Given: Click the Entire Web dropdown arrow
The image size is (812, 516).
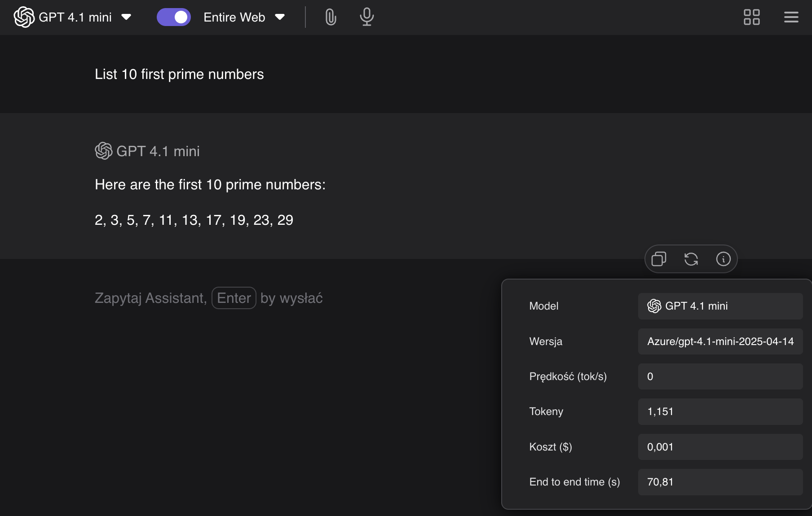Looking at the screenshot, I should point(280,17).
